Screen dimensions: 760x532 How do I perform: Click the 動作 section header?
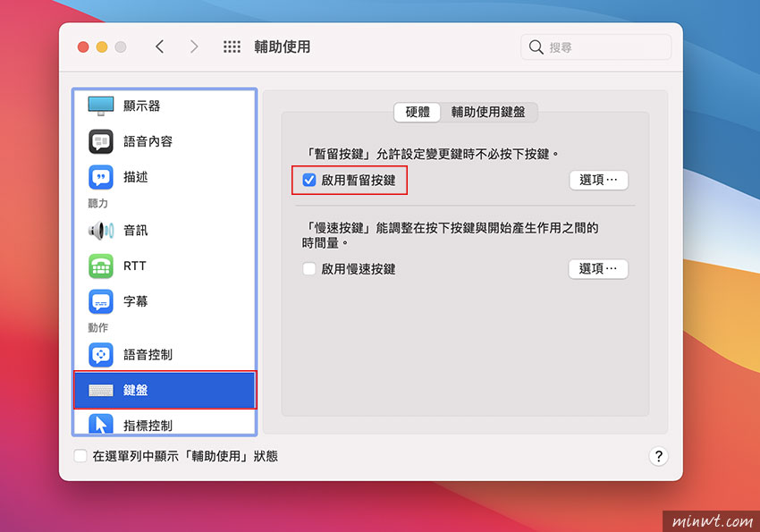tap(98, 328)
